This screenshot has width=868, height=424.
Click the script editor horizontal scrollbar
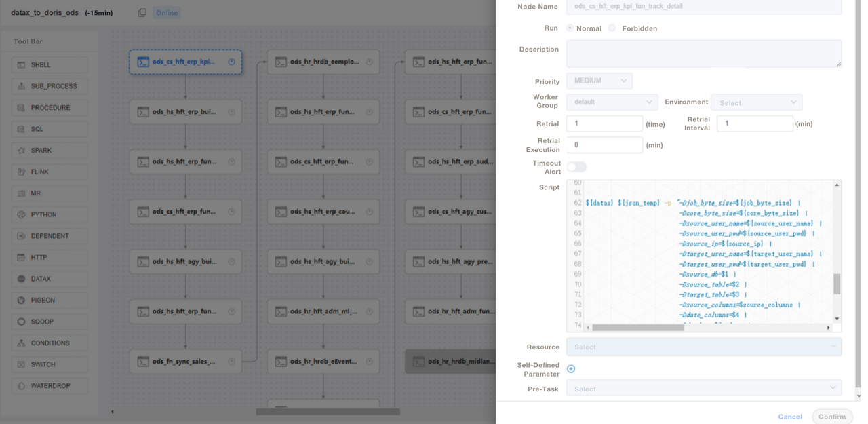[637, 328]
